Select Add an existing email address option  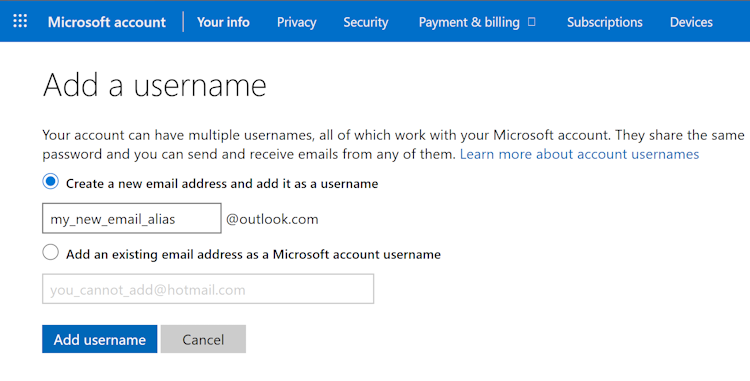coord(50,252)
